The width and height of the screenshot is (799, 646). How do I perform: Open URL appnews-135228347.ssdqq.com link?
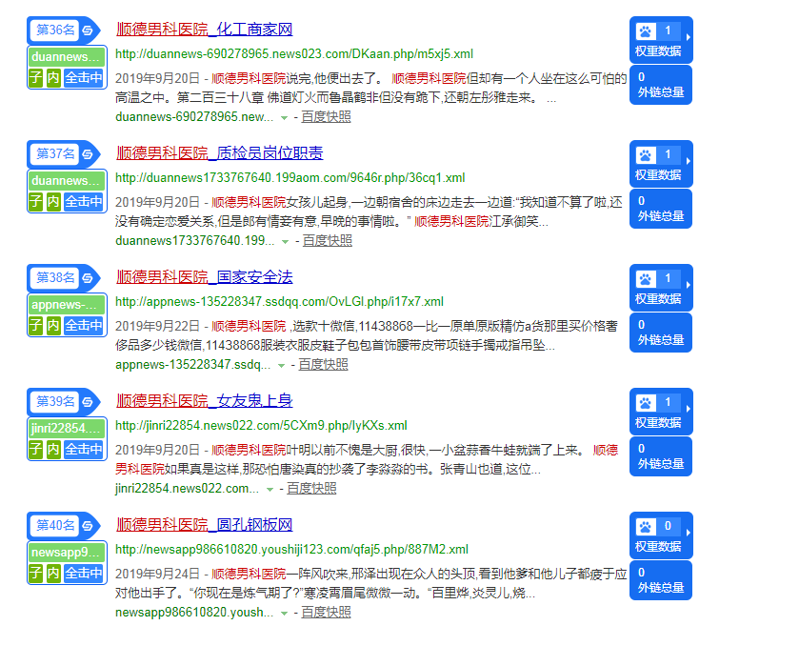[x=279, y=302]
